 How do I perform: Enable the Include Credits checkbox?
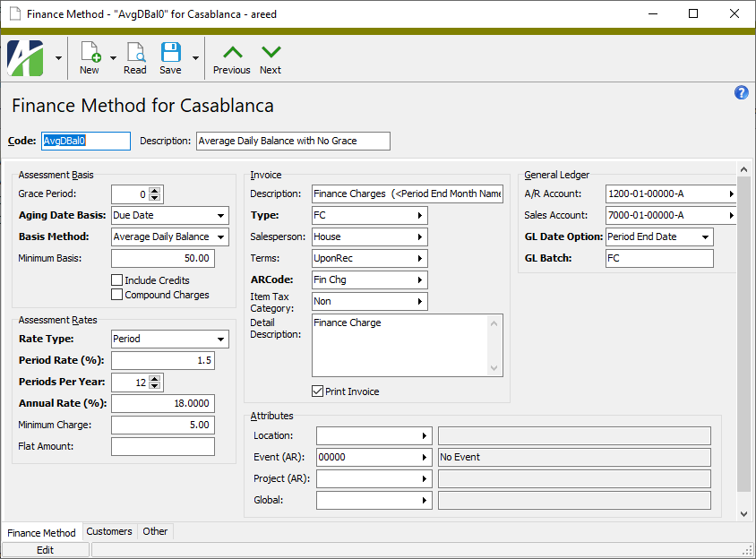point(116,280)
